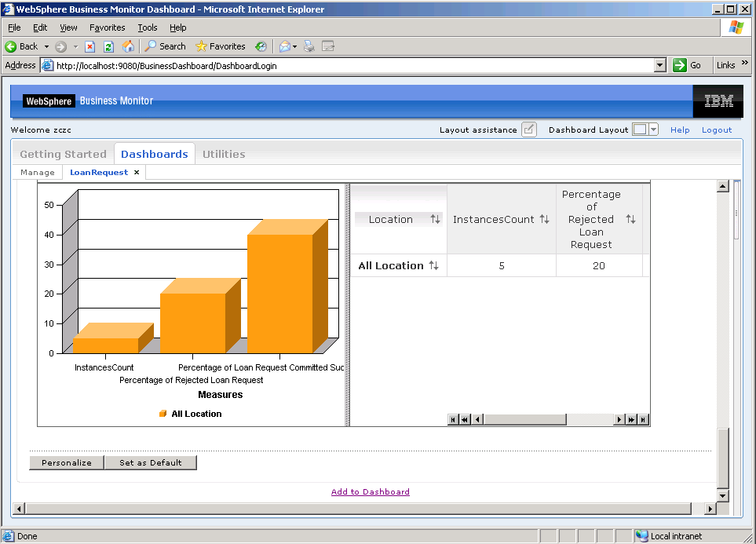The image size is (756, 544).
Task: Go to the Home page icon
Action: 128,46
